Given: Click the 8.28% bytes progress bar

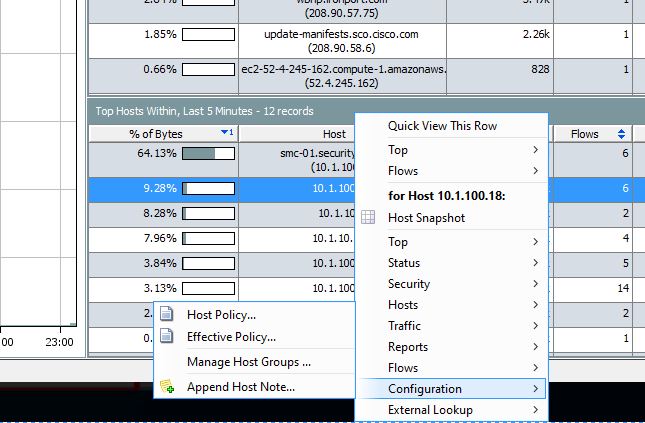Looking at the screenshot, I should 209,214.
